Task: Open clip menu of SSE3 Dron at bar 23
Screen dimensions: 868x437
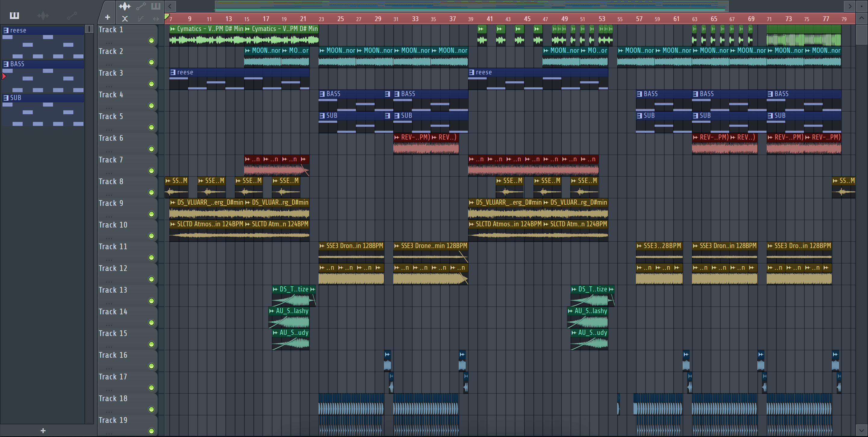Action: pos(322,246)
